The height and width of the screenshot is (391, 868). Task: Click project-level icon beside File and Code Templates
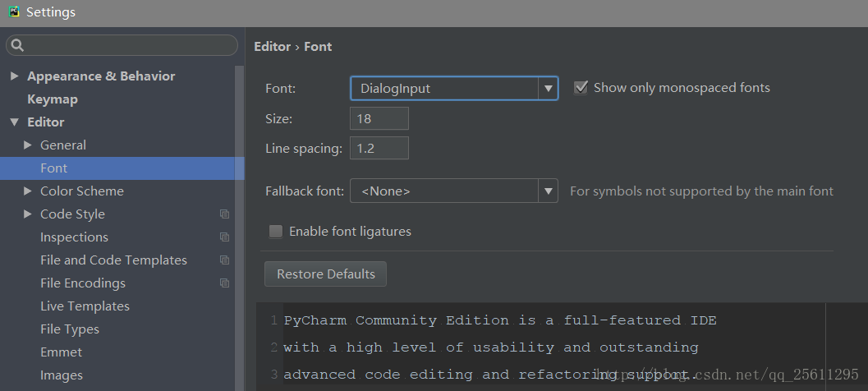(224, 260)
